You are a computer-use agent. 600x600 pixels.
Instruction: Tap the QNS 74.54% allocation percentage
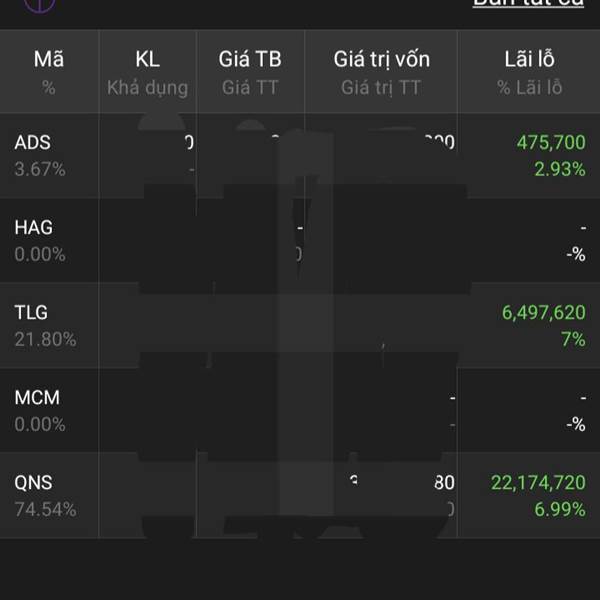coord(46,510)
